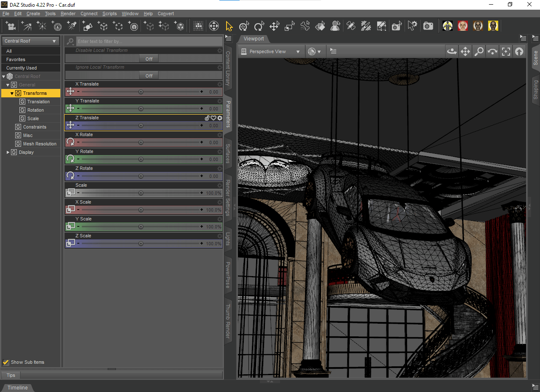Screen dimensions: 540x392
Task: Toggle the Show Sub Items checkbox
Action: [x=6, y=362]
